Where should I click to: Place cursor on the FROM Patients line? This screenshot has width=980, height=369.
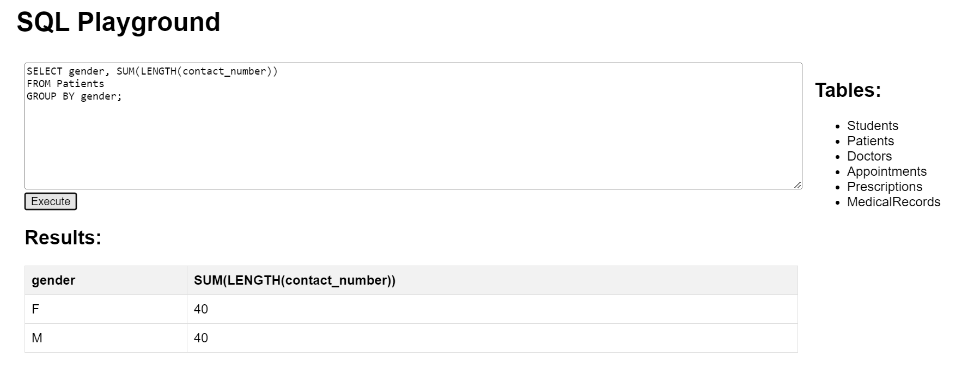[65, 84]
